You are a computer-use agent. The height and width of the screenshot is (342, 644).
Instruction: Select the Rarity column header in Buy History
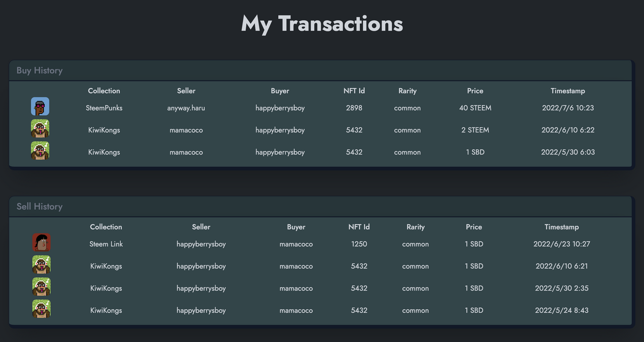tap(408, 91)
